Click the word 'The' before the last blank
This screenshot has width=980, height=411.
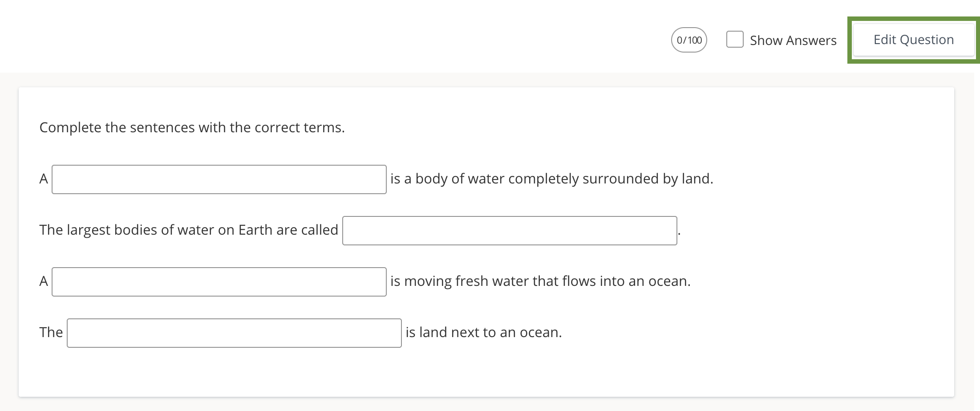pos(51,333)
